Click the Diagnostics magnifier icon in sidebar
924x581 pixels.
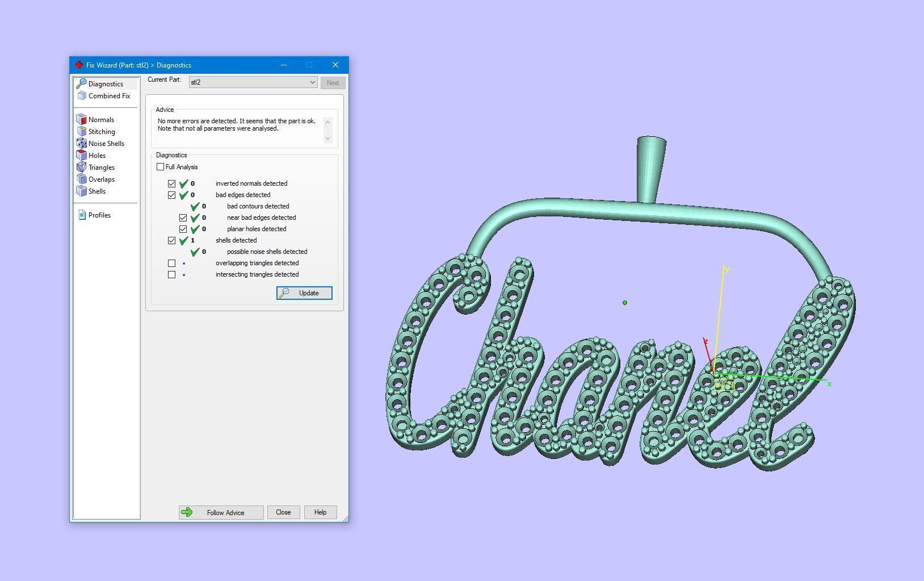[x=81, y=84]
